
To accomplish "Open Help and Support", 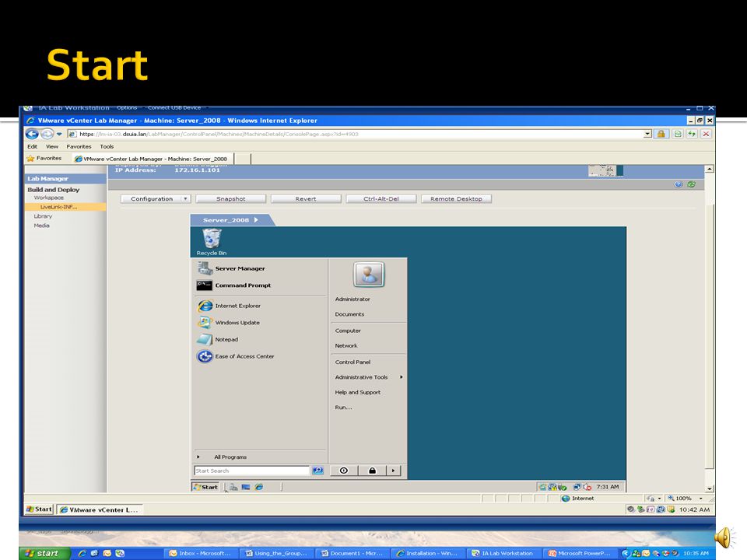I will (358, 392).
